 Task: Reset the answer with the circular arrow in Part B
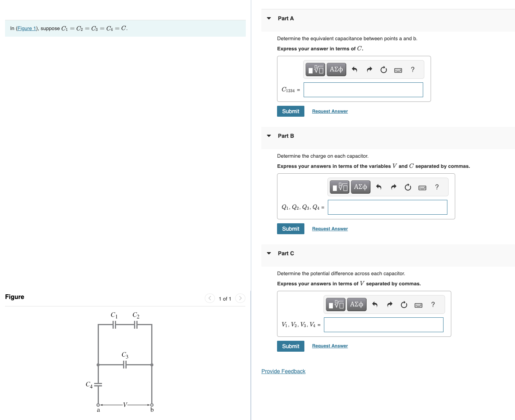pyautogui.click(x=408, y=187)
